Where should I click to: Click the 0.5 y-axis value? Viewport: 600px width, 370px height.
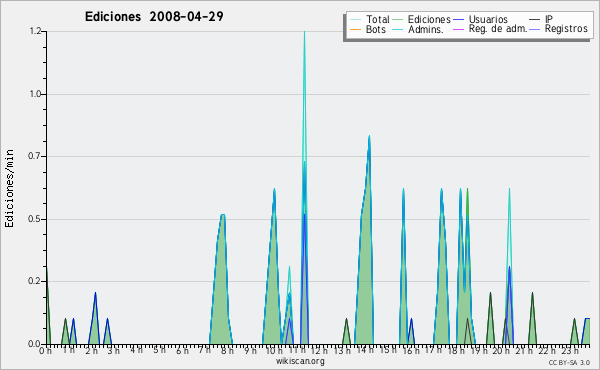(x=35, y=219)
